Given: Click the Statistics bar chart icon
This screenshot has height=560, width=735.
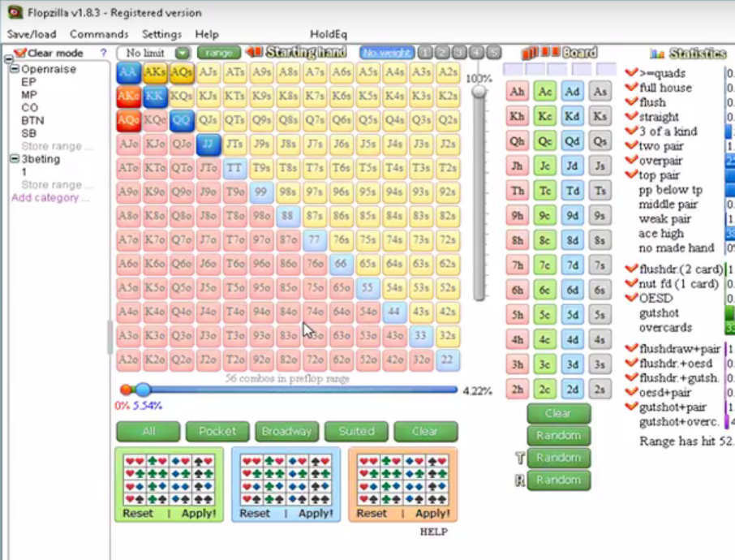Looking at the screenshot, I should pyautogui.click(x=657, y=54).
